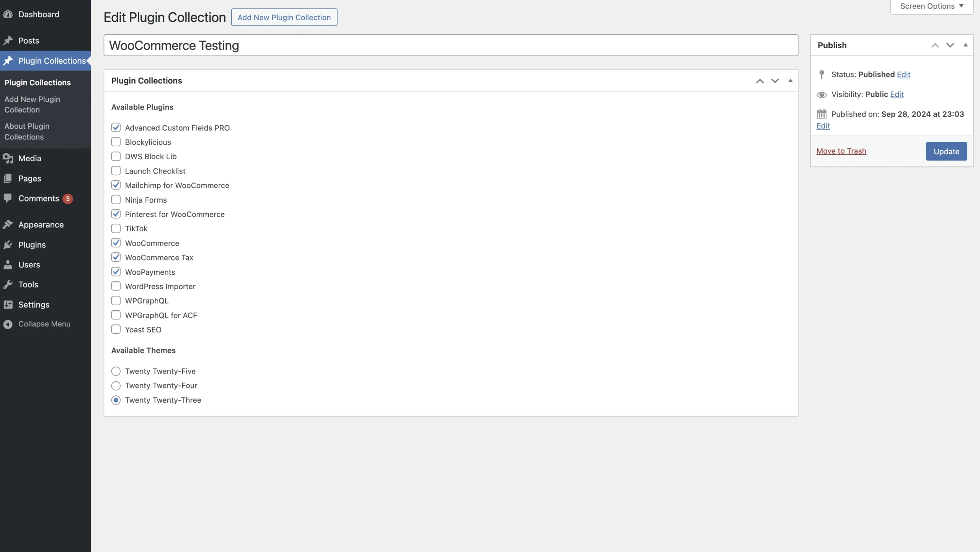Check WPGraphQL for ACF
The image size is (980, 552).
(x=116, y=315)
